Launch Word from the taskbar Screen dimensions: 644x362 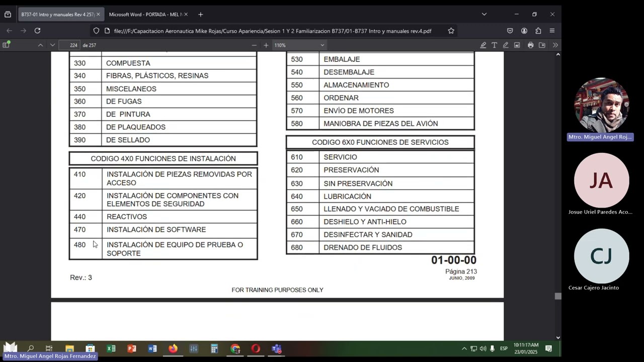(x=152, y=348)
